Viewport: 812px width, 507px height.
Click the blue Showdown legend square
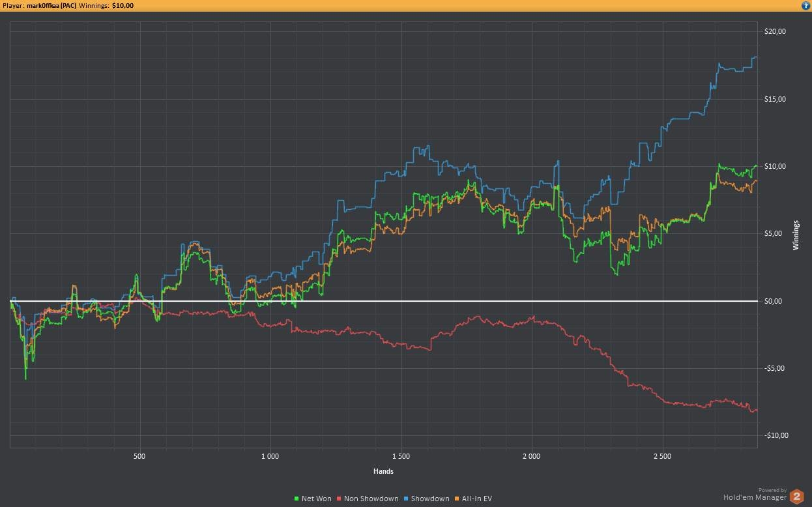tap(406, 499)
